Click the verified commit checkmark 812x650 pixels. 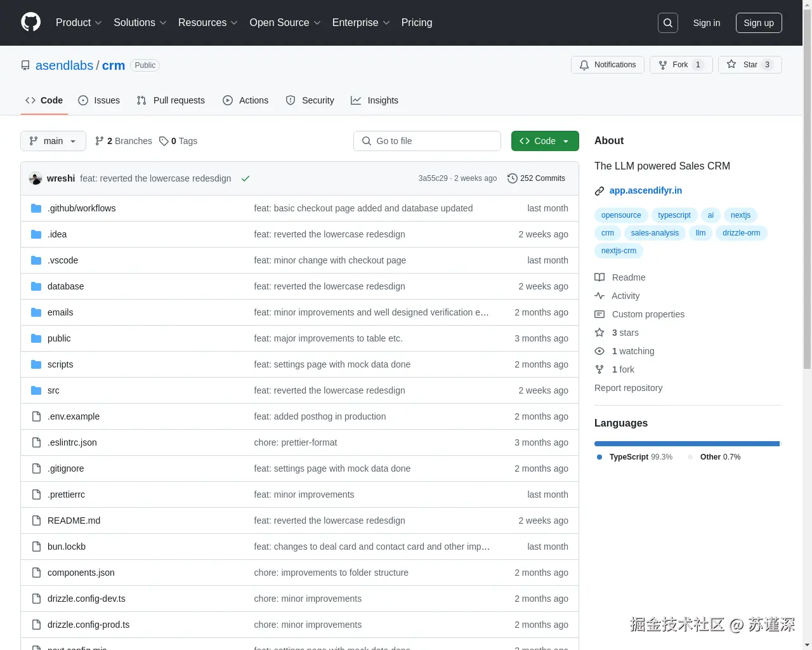point(246,178)
